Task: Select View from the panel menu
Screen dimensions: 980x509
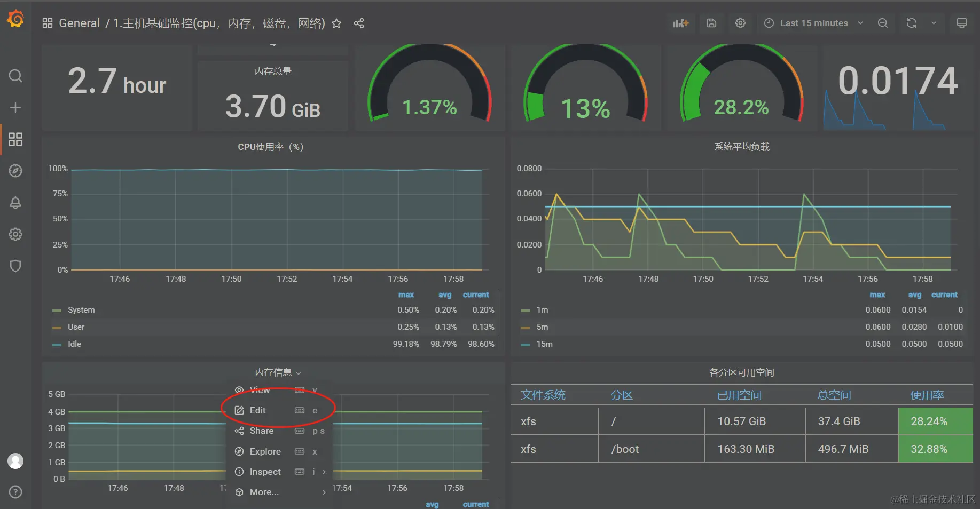Action: pos(278,390)
